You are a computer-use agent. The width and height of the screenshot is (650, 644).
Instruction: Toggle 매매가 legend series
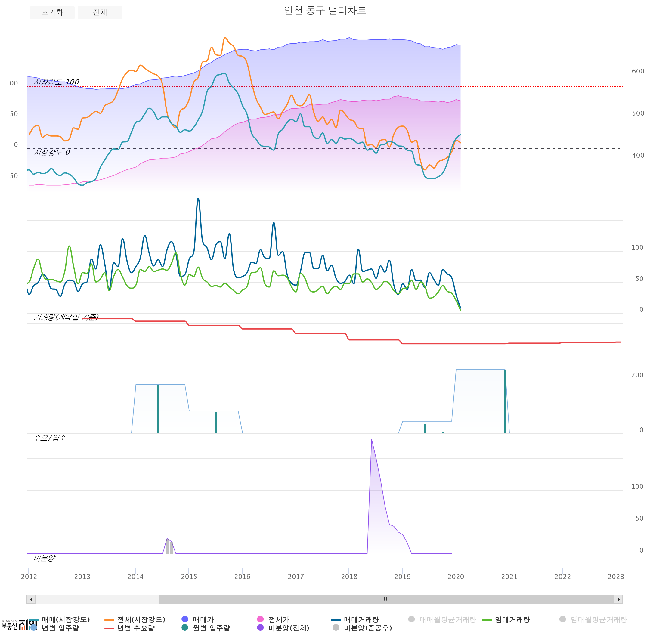point(198,619)
